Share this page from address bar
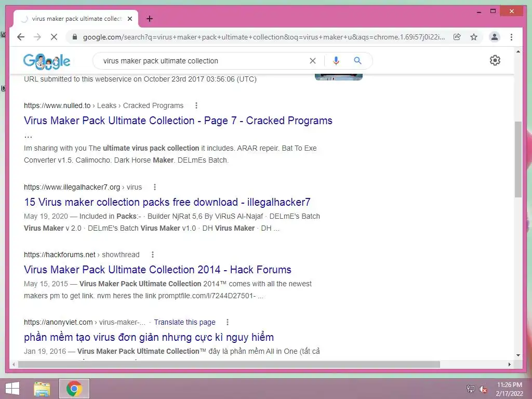This screenshot has height=399, width=532. [457, 37]
